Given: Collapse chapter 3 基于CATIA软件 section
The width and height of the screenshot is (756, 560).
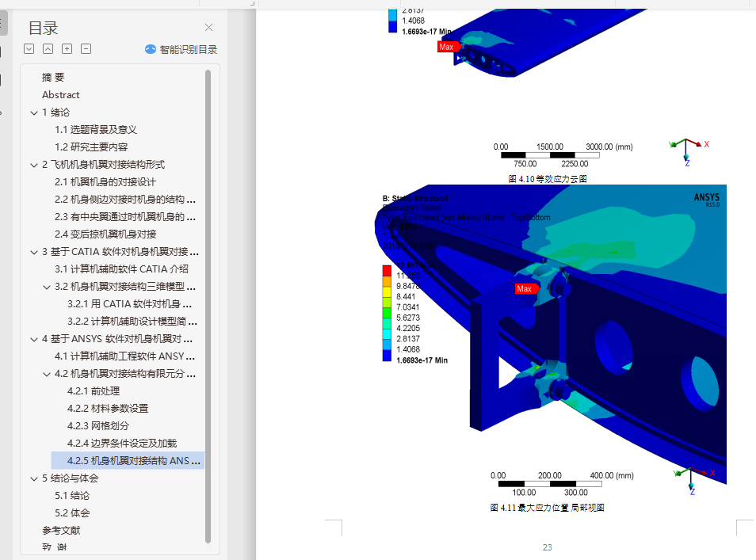Looking at the screenshot, I should click(x=34, y=252).
